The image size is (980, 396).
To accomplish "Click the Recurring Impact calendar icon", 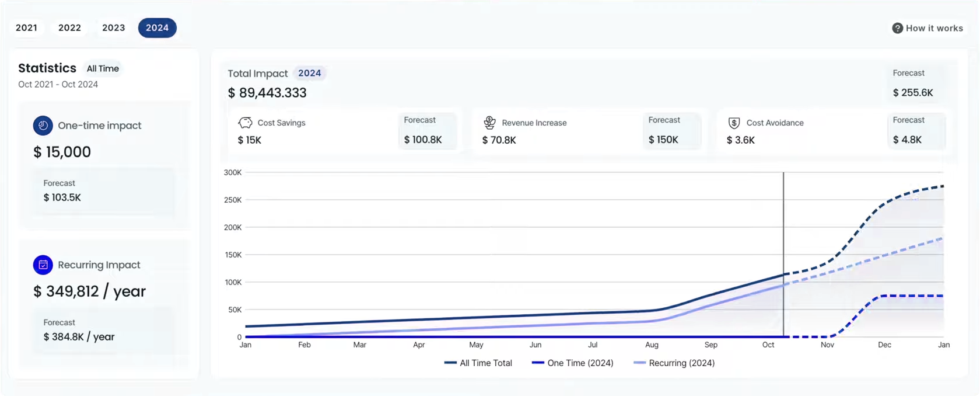I will click(x=43, y=265).
